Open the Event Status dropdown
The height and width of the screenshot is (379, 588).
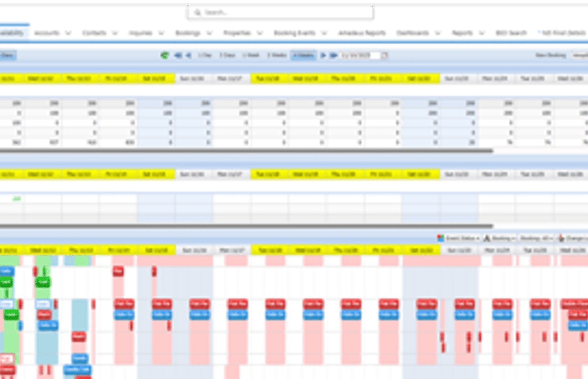tap(462, 238)
